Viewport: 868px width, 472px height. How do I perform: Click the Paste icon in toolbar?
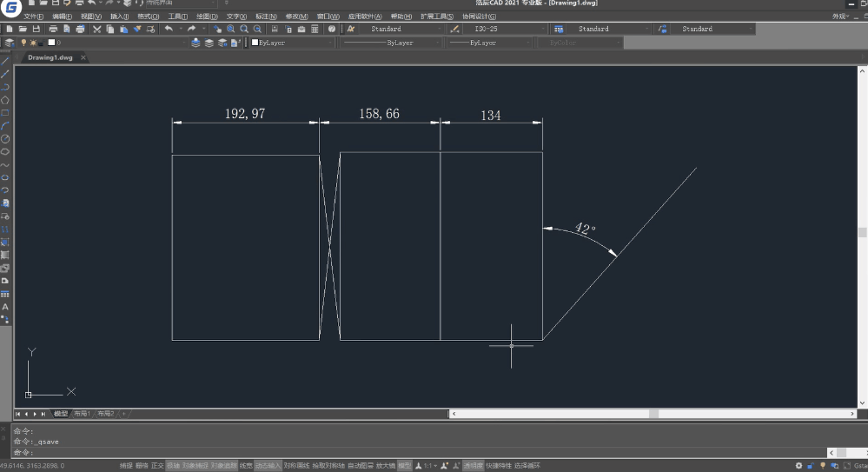pyautogui.click(x=123, y=29)
